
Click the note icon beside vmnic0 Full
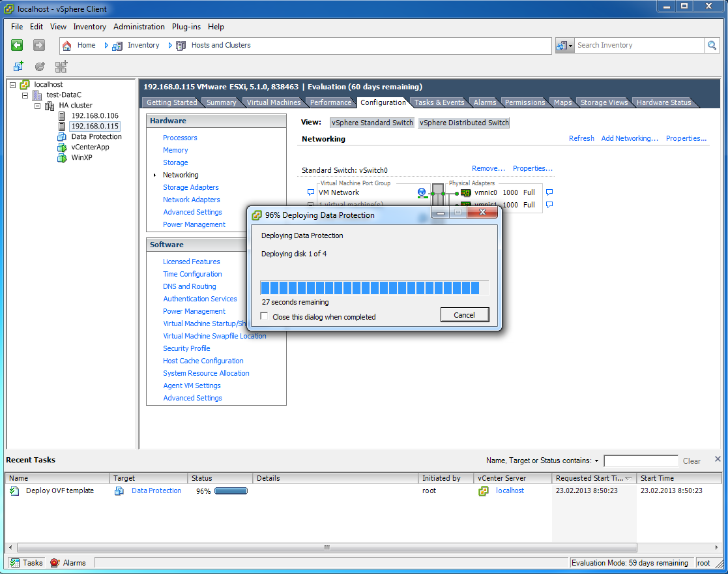coord(549,192)
